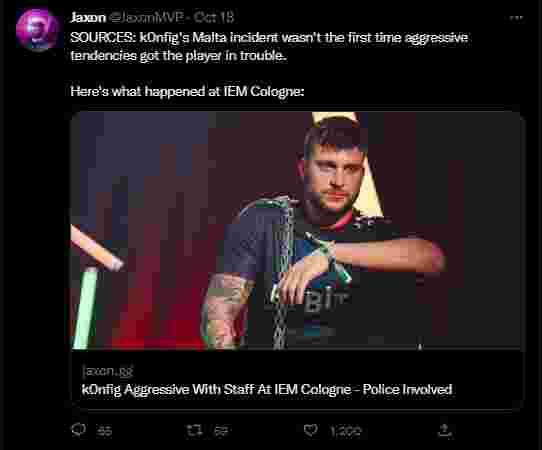Click the jaxon.gg domain label
This screenshot has height=450, width=542.
coord(108,371)
